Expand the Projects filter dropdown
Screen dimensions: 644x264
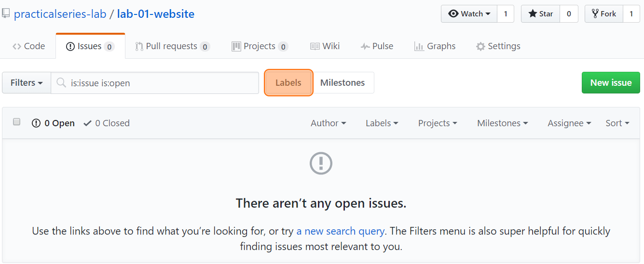pyautogui.click(x=438, y=123)
